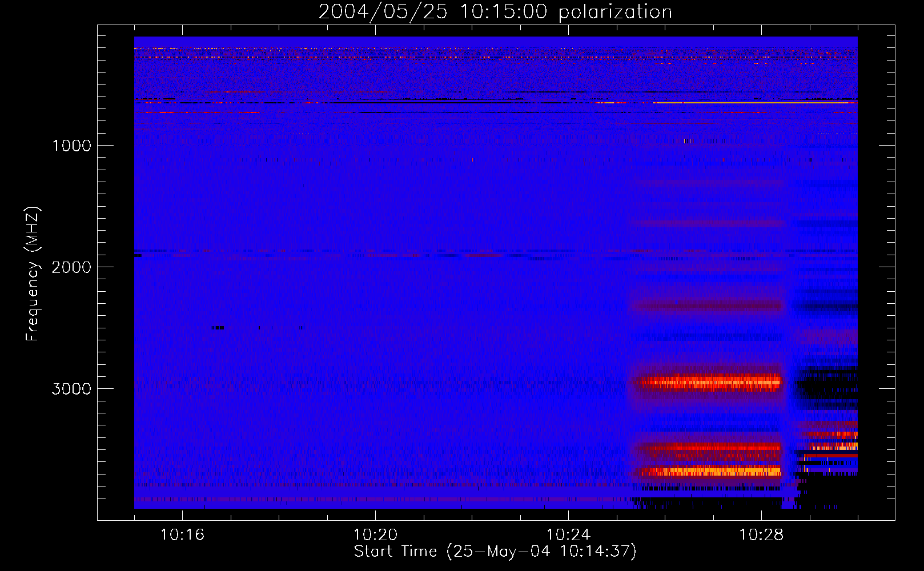Click the bright emission band near 3000 MHz
The image size is (924, 571).
(709, 381)
